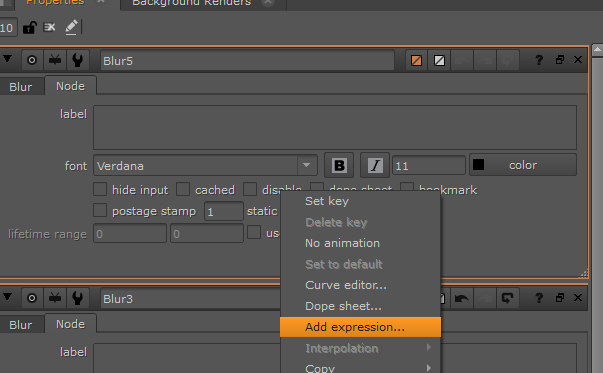
Task: Tick the bookmark checkbox
Action: [x=407, y=186]
